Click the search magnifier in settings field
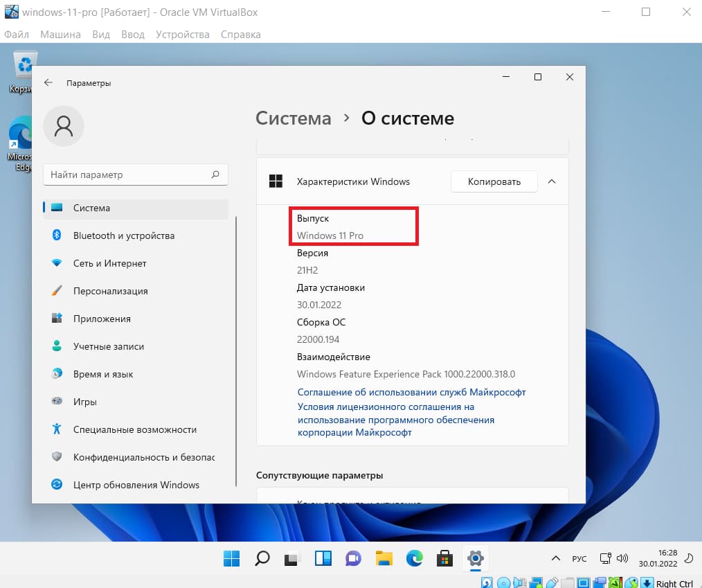The height and width of the screenshot is (588, 702). click(x=215, y=175)
